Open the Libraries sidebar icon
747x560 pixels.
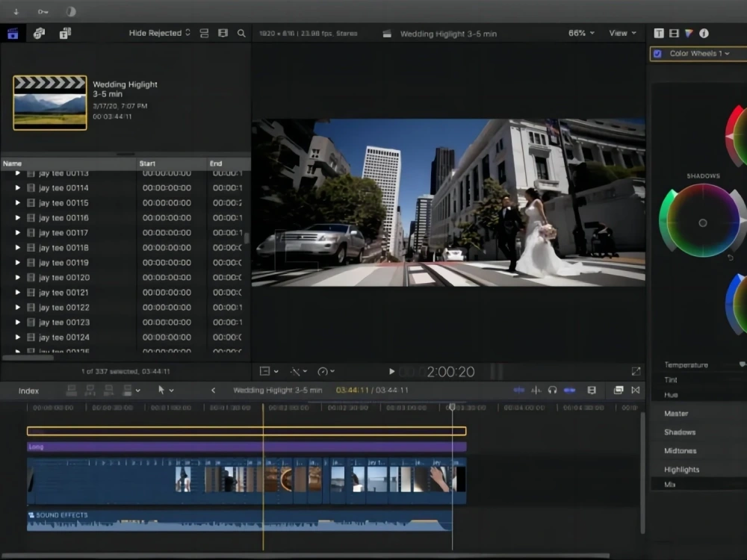coord(13,34)
